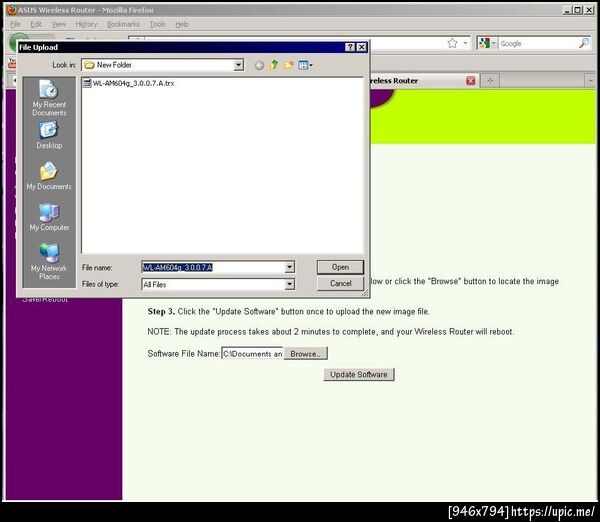Screen dimensions: 600x522
Task: Click the search magnifier icon
Action: (x=584, y=43)
